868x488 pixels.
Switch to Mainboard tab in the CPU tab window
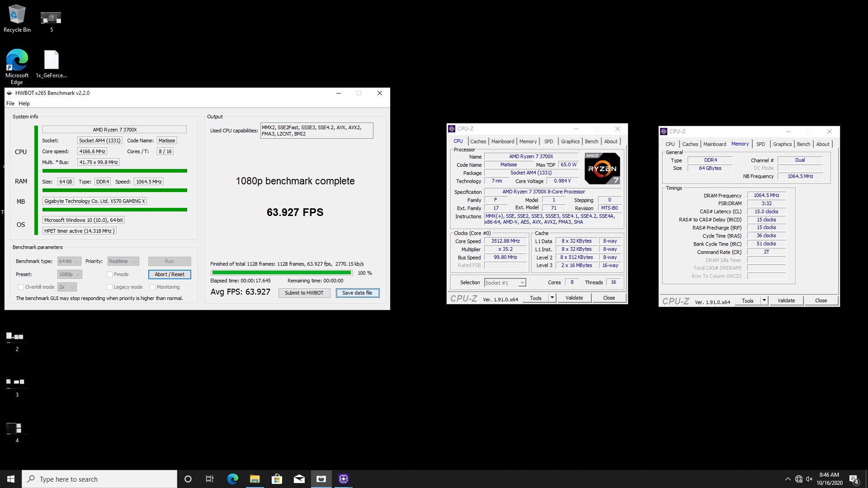point(503,141)
